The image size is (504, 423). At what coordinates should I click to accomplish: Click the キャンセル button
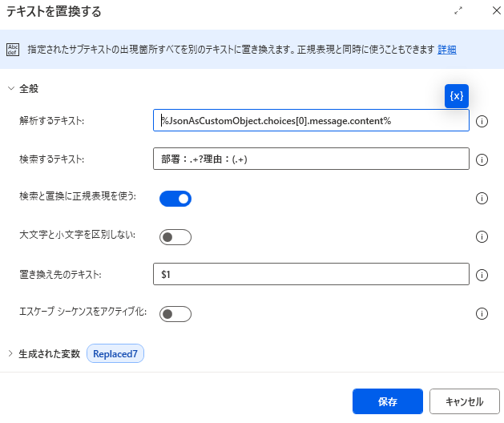click(465, 401)
